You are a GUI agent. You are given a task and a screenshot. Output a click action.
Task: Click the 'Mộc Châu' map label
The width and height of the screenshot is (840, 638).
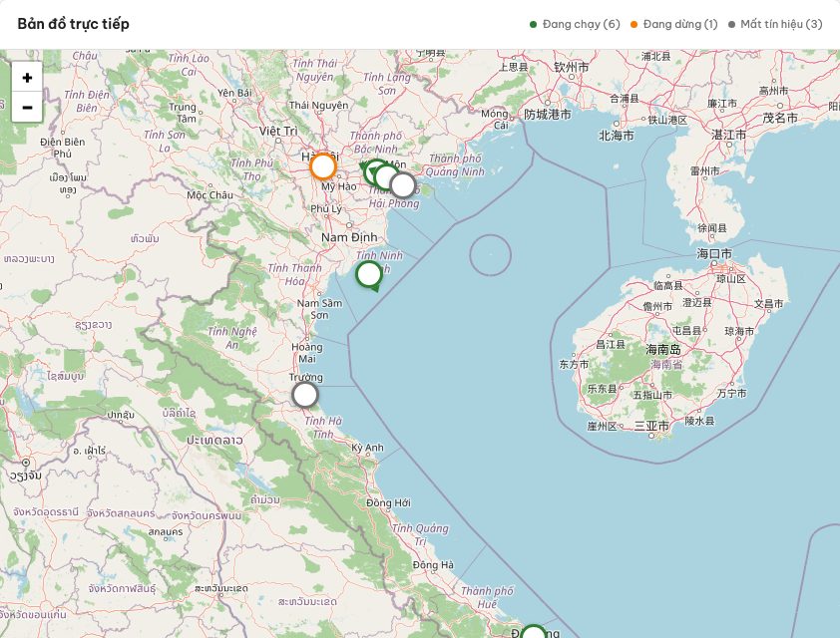tap(210, 194)
